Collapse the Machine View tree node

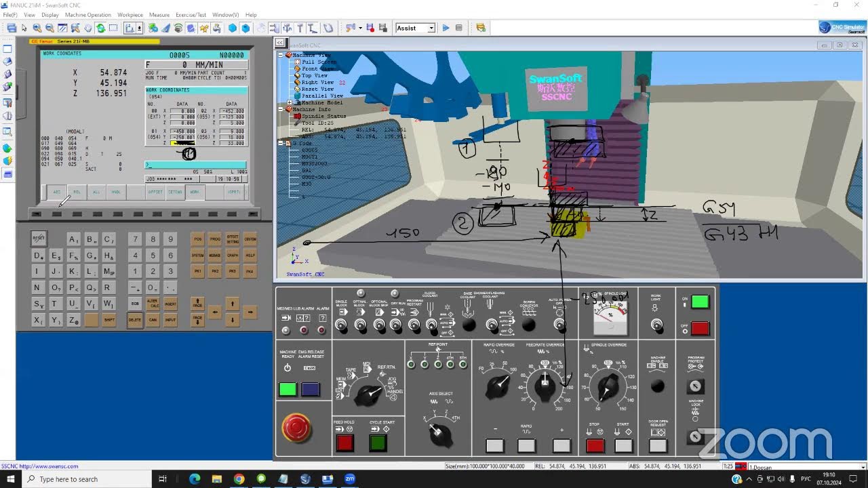click(x=281, y=55)
